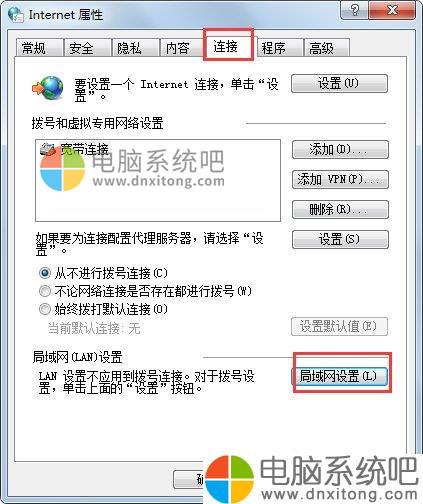The height and width of the screenshot is (504, 423).
Task: Switch to the 程序 tab
Action: tap(280, 48)
